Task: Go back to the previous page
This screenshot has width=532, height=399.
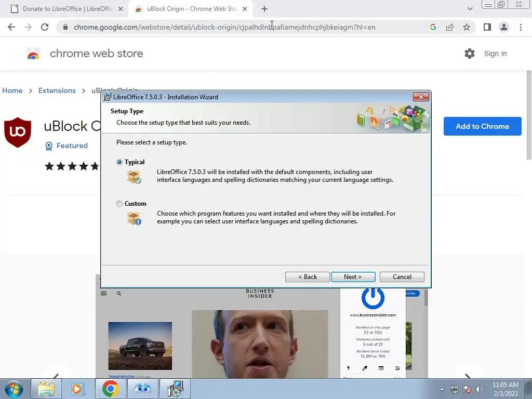Action: (11, 27)
